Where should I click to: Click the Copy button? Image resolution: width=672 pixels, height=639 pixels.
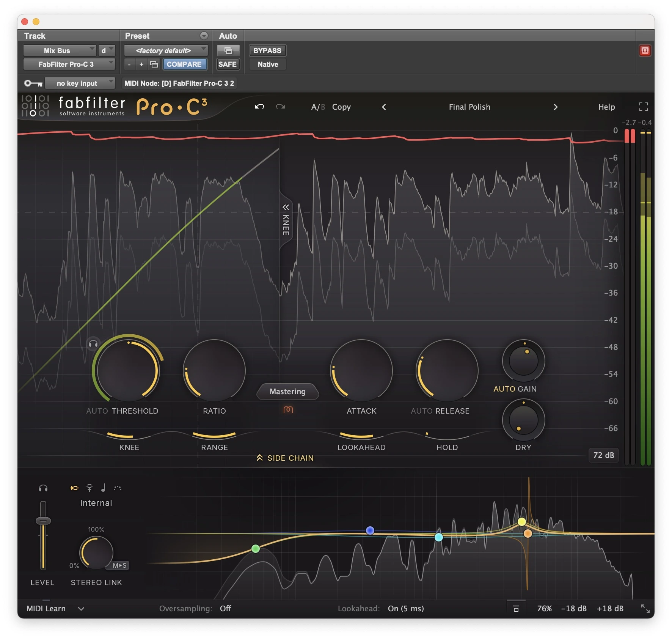341,107
